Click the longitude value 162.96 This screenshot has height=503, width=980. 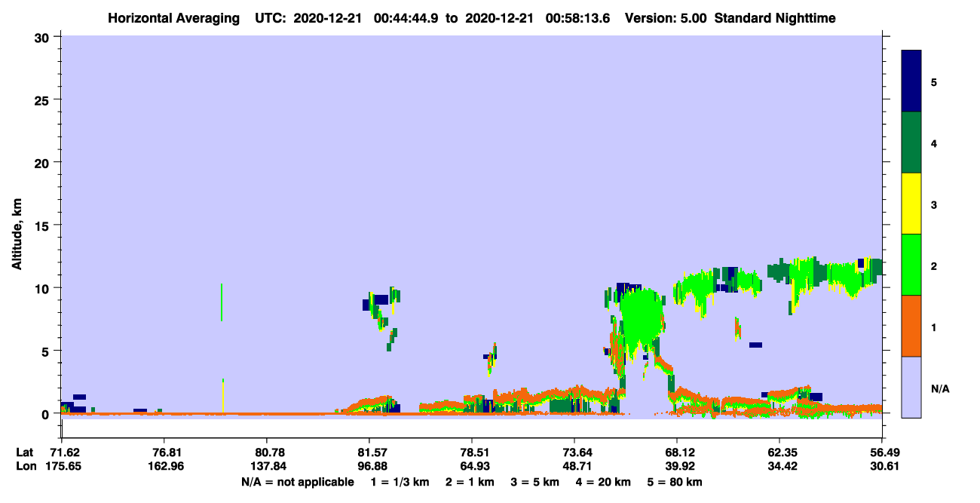coord(164,467)
